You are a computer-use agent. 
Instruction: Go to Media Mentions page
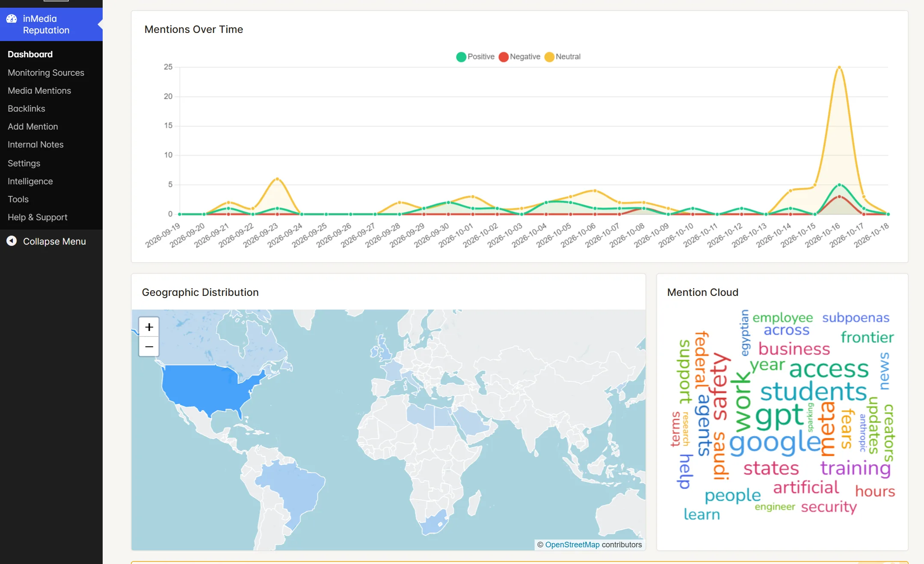[x=39, y=91]
